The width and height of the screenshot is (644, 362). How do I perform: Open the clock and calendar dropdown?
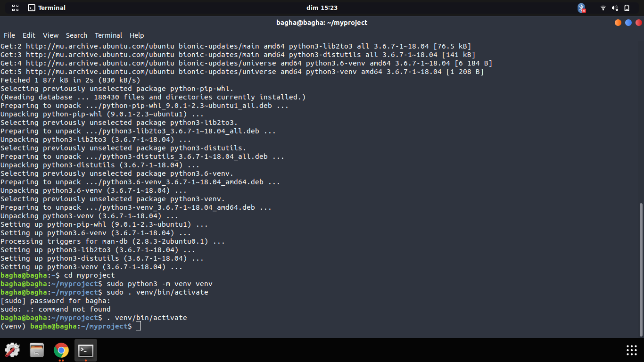point(322,8)
